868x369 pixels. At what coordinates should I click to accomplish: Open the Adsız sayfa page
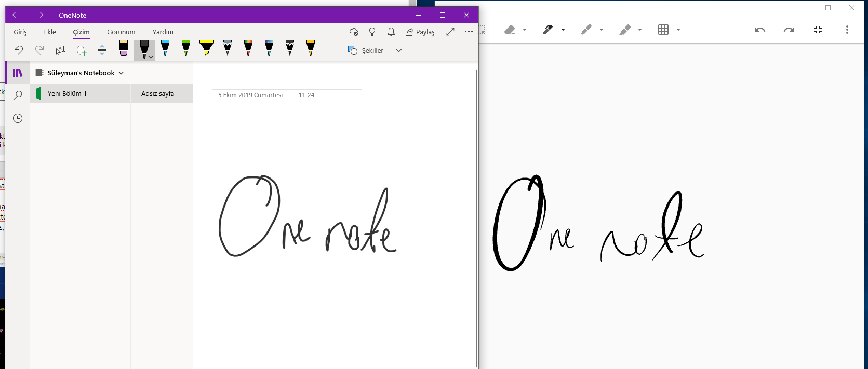click(162, 93)
